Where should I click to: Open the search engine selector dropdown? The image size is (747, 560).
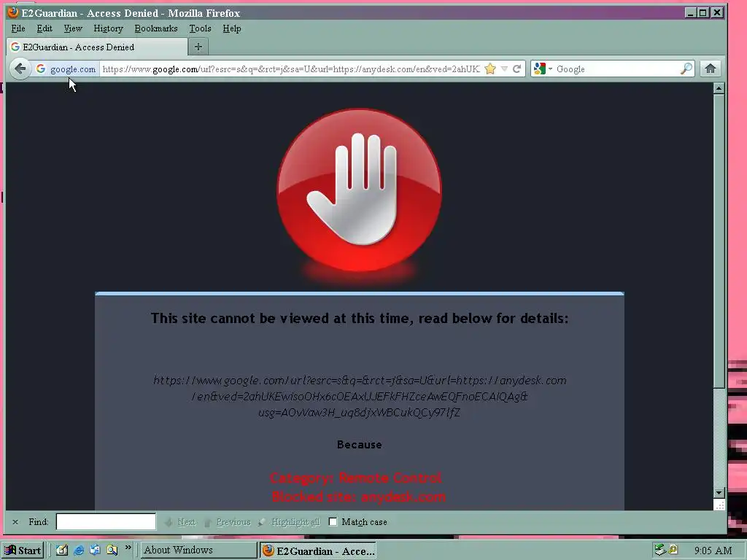[543, 69]
